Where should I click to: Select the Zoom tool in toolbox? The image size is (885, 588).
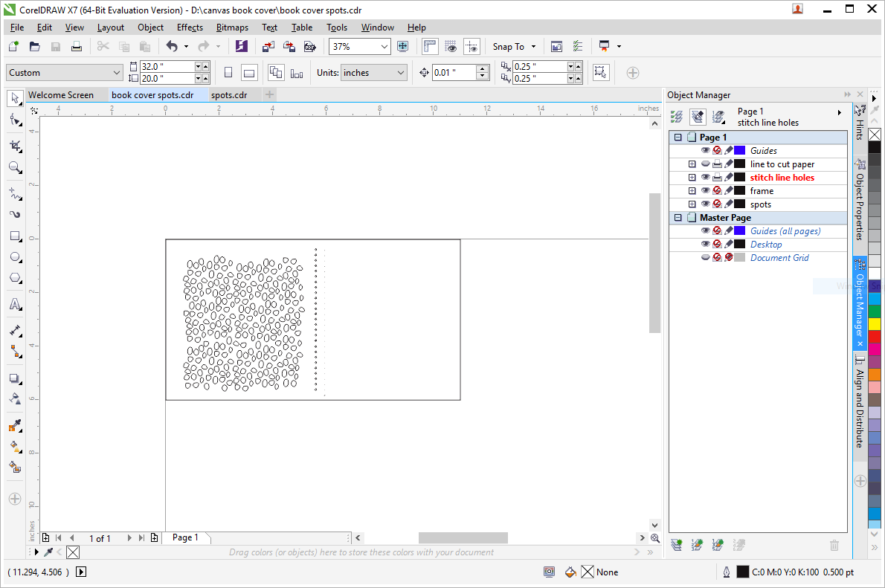coord(15,167)
